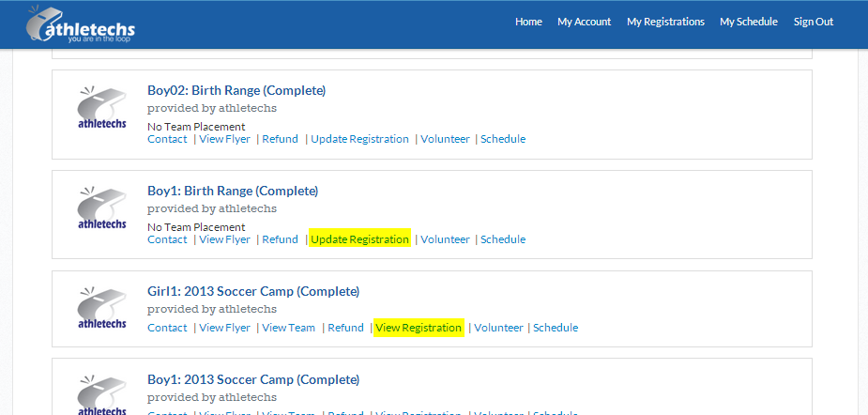The height and width of the screenshot is (415, 868).
Task: Click the athletechs icon beside Boy1 Birth Range
Action: [102, 207]
